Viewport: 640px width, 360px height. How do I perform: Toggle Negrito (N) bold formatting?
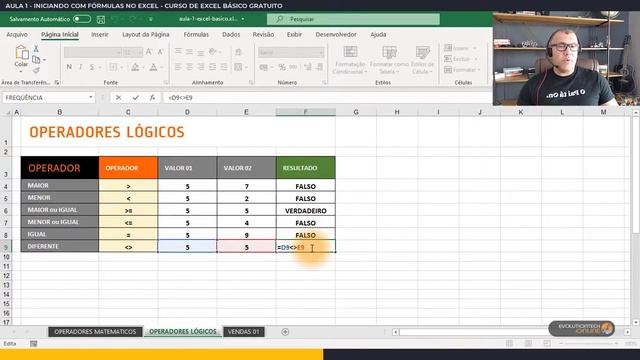click(69, 67)
